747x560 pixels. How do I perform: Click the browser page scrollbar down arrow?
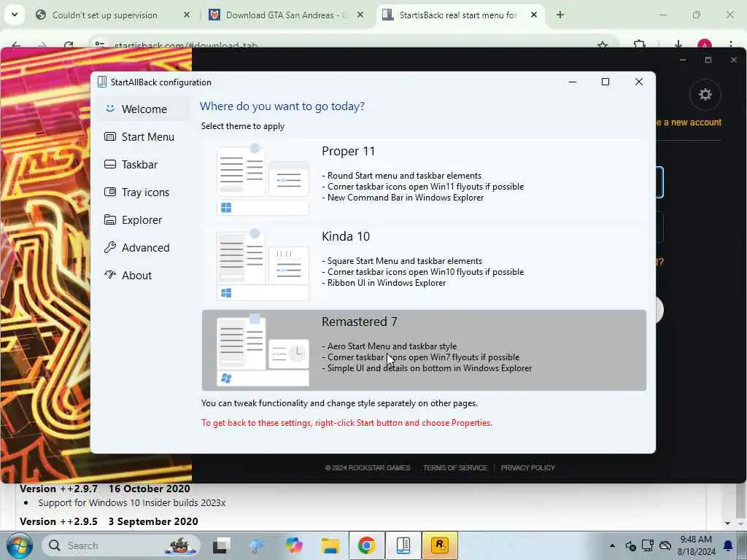727,523
